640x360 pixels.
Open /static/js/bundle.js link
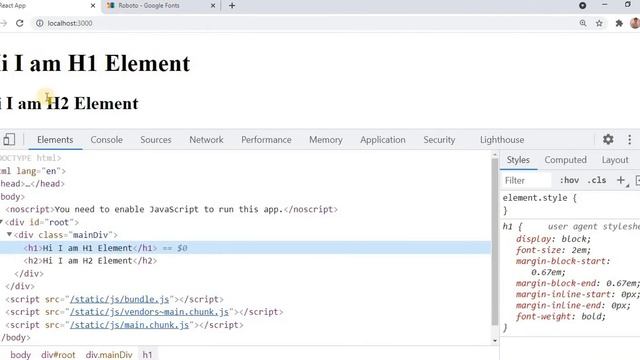119,299
